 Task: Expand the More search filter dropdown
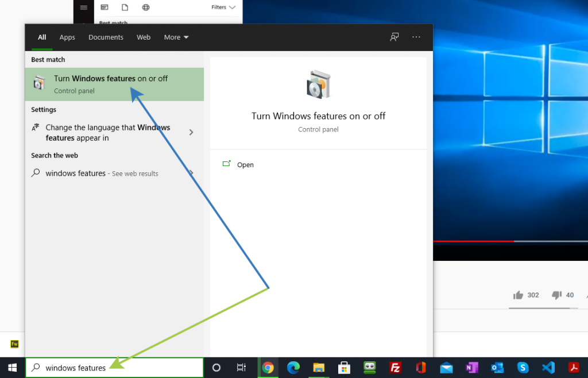pyautogui.click(x=176, y=37)
